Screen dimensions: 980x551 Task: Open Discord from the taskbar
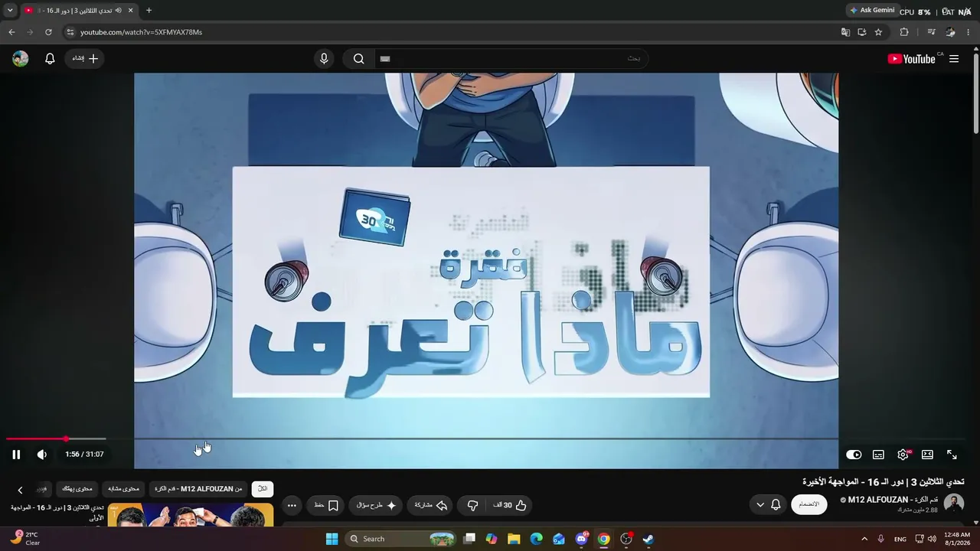581,539
